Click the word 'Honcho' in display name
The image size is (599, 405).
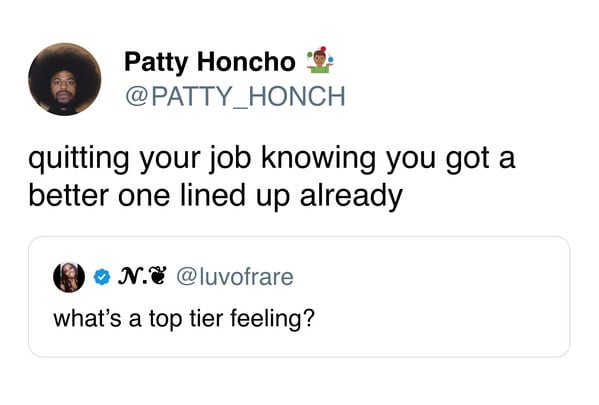pyautogui.click(x=246, y=62)
